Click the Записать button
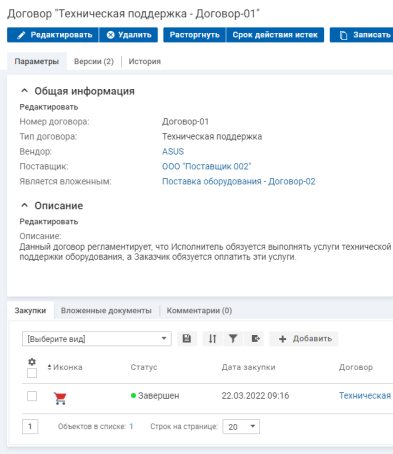Image resolution: width=393 pixels, height=454 pixels. pyautogui.click(x=362, y=35)
